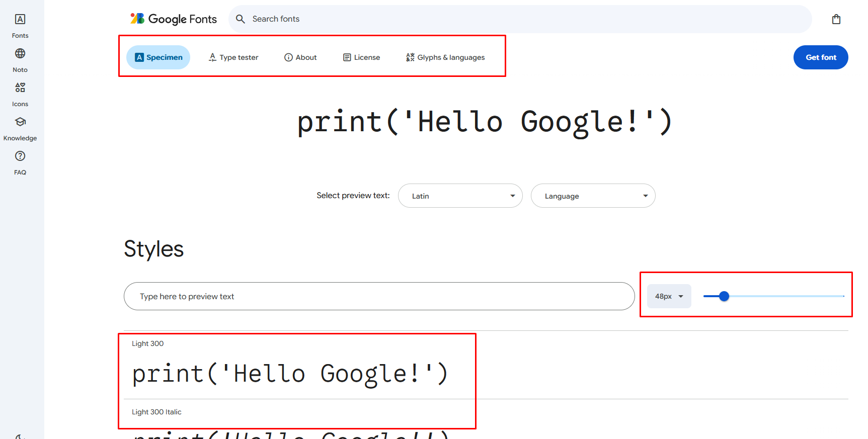Open the shopping bag selection icon
This screenshot has width=868, height=439.
coord(836,19)
